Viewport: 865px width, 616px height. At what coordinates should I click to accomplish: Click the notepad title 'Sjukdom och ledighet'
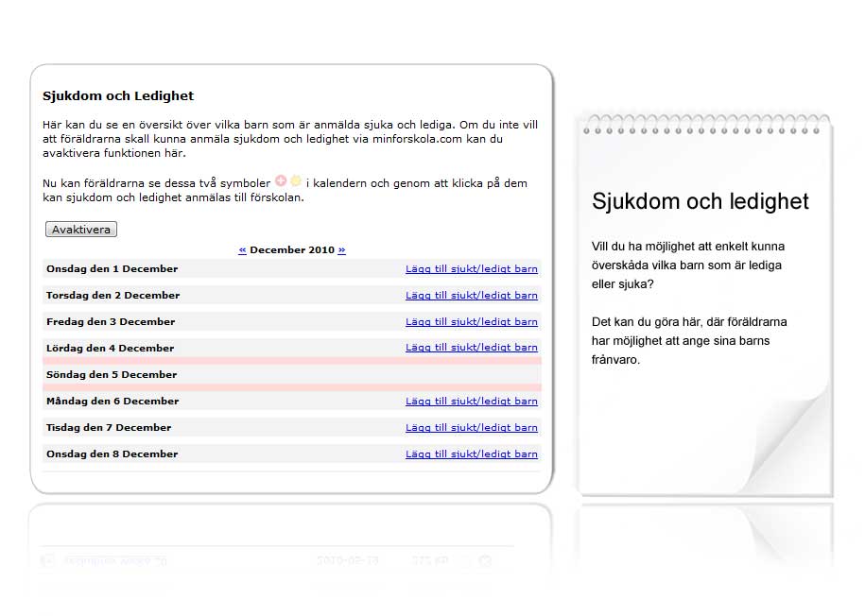[701, 202]
